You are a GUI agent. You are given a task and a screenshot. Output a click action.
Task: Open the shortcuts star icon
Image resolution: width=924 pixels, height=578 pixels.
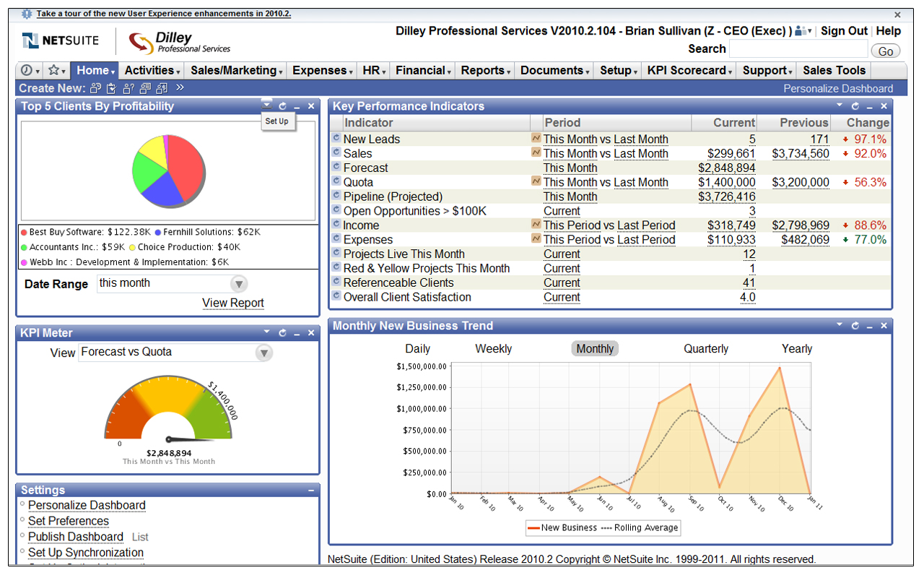click(x=56, y=71)
